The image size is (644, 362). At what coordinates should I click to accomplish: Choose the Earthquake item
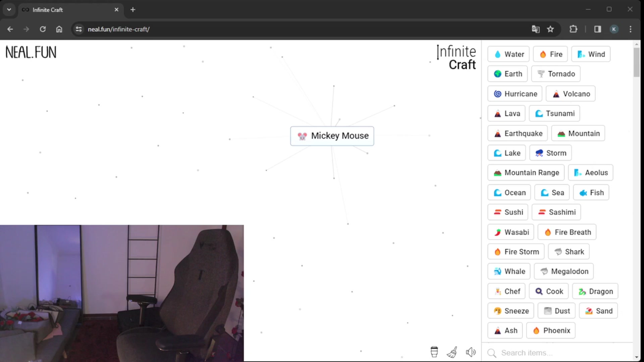518,133
